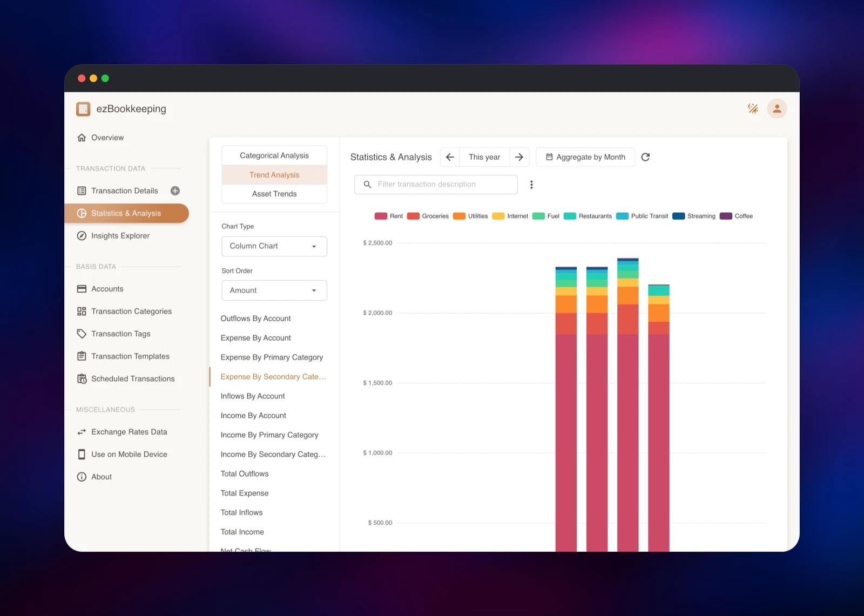Toggle the Public Transit series in the legend
864x616 pixels.
pyautogui.click(x=642, y=216)
